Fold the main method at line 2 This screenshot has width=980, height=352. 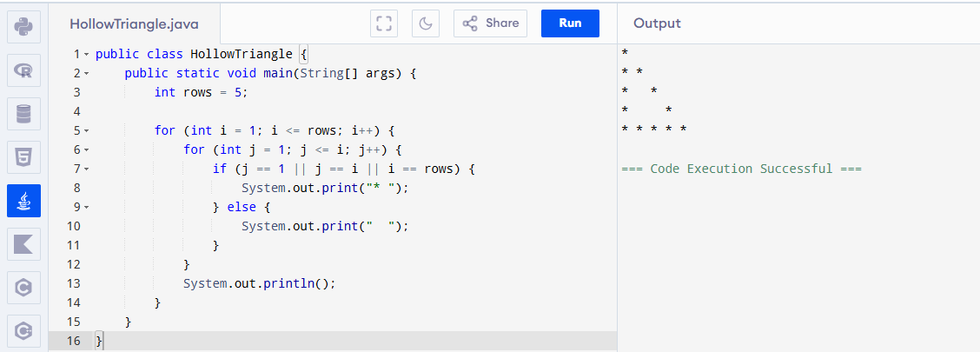[x=87, y=74]
